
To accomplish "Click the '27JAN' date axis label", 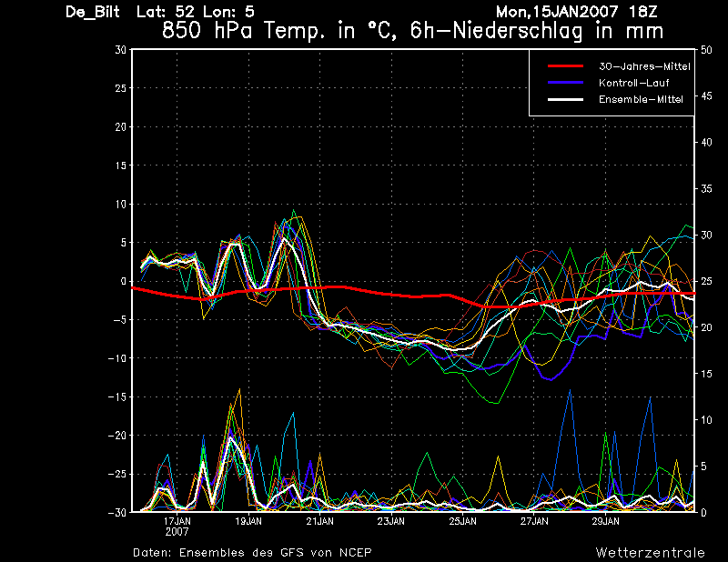I will point(534,521).
